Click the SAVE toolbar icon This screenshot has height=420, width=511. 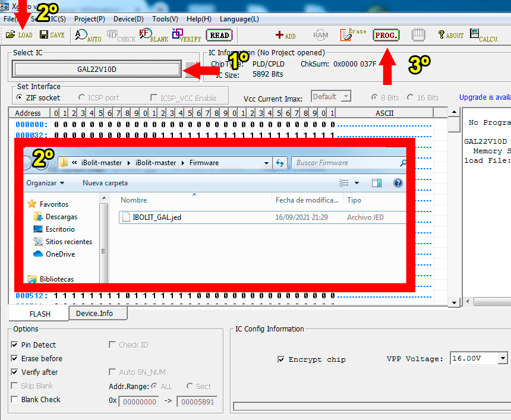(x=52, y=35)
